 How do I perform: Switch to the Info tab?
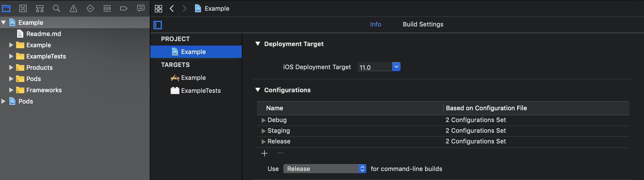[x=376, y=24]
